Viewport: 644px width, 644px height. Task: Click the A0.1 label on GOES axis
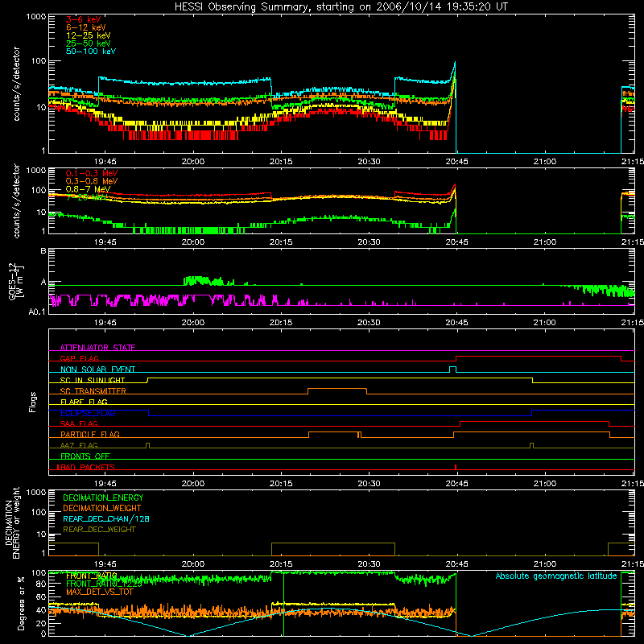(x=37, y=312)
